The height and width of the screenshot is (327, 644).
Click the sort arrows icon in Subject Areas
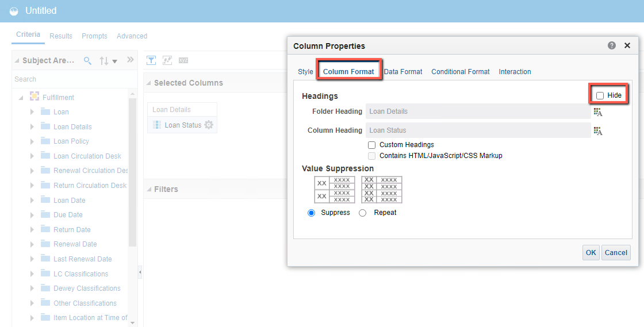tap(104, 61)
